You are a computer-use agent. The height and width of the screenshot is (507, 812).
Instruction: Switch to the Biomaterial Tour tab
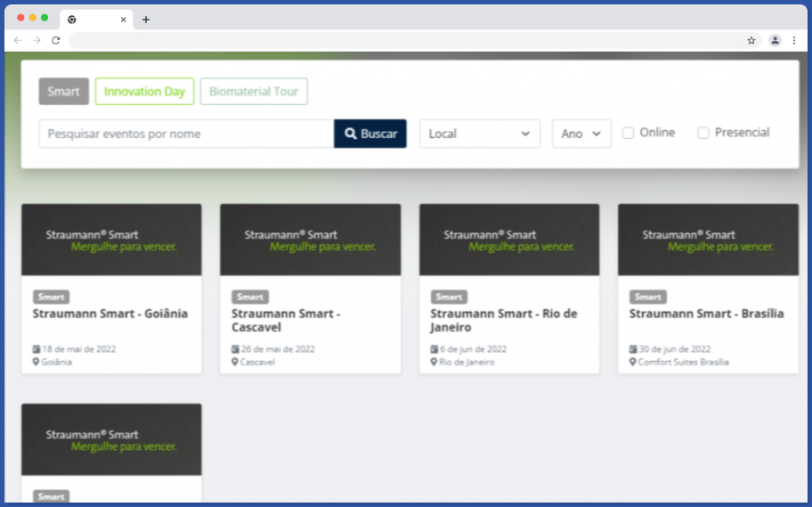254,91
